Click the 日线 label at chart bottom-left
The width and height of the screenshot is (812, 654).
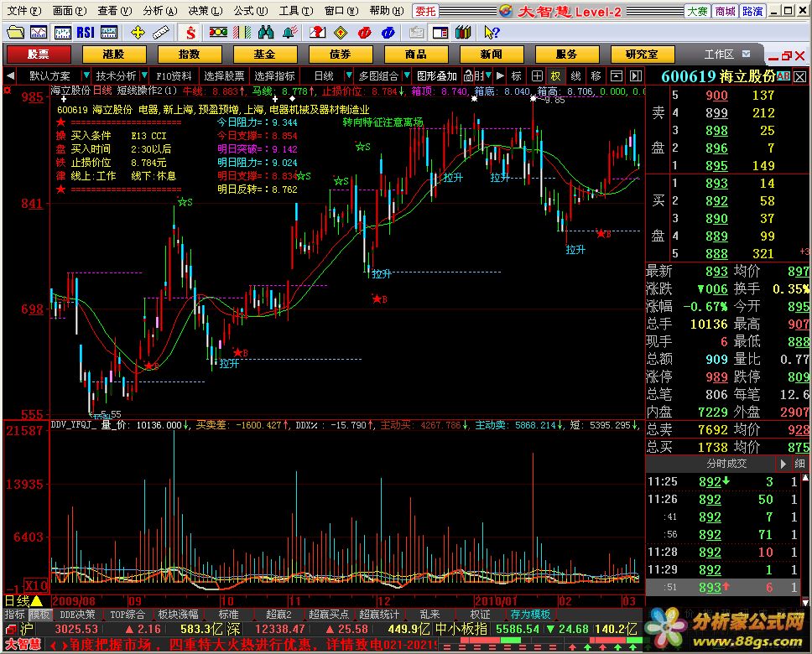[x=18, y=600]
